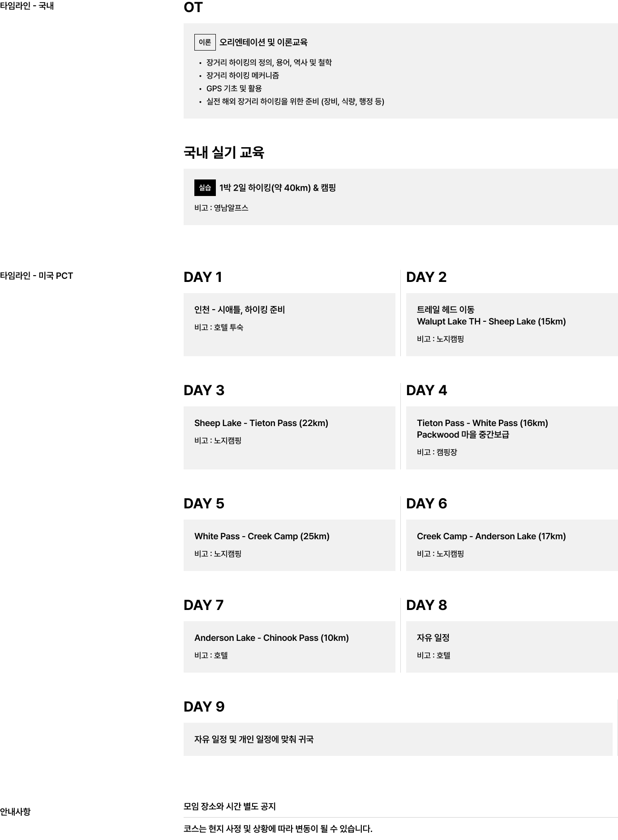This screenshot has width=618, height=840.
Task: Click the DAY 8 자유 일정 card
Action: [x=511, y=646]
